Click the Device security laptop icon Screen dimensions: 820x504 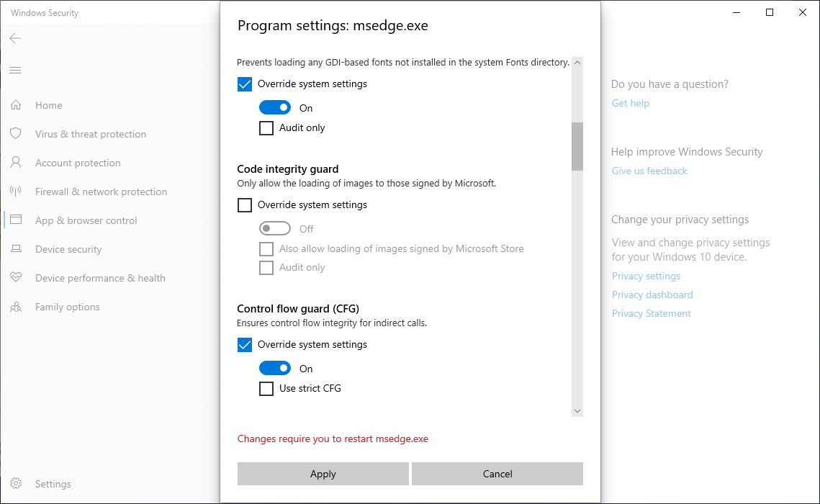pyautogui.click(x=16, y=249)
